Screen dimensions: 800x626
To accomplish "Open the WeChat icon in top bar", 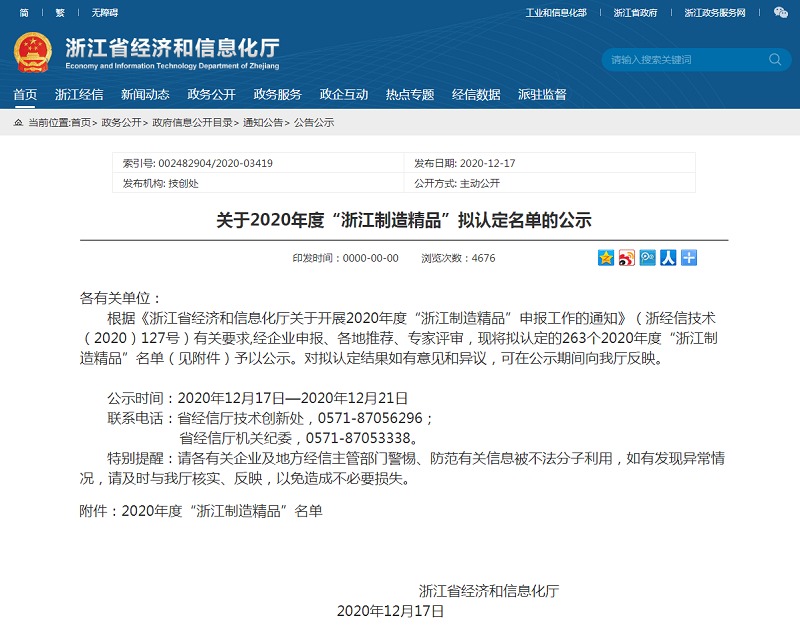I will click(781, 12).
